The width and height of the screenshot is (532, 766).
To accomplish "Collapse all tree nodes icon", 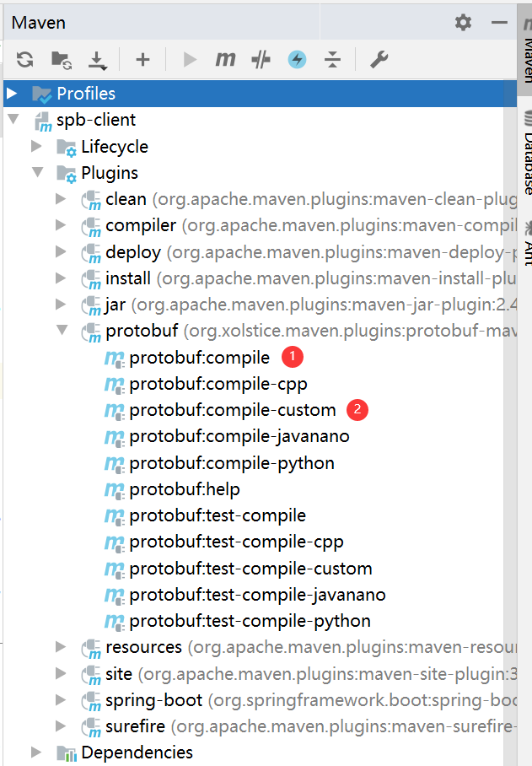I will [332, 60].
